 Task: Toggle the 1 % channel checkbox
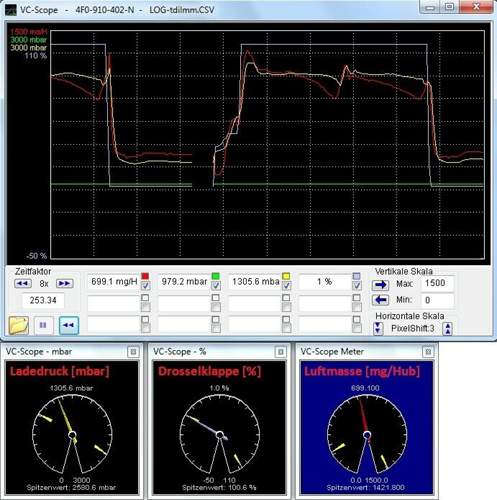(357, 286)
